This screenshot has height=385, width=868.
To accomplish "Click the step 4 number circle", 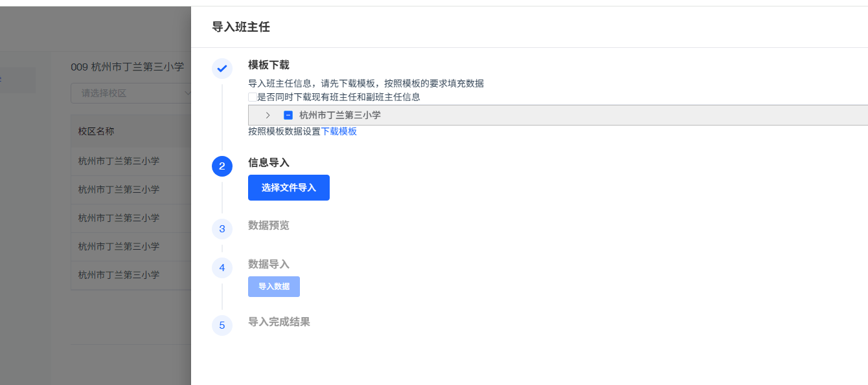I will pyautogui.click(x=222, y=267).
